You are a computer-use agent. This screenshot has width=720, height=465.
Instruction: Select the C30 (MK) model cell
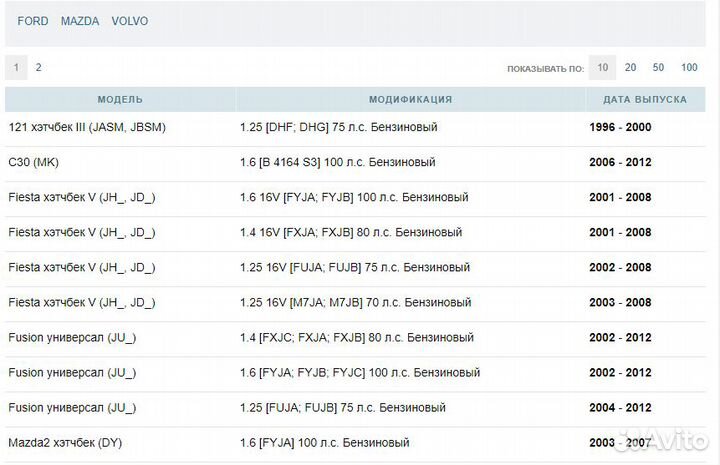pyautogui.click(x=34, y=162)
